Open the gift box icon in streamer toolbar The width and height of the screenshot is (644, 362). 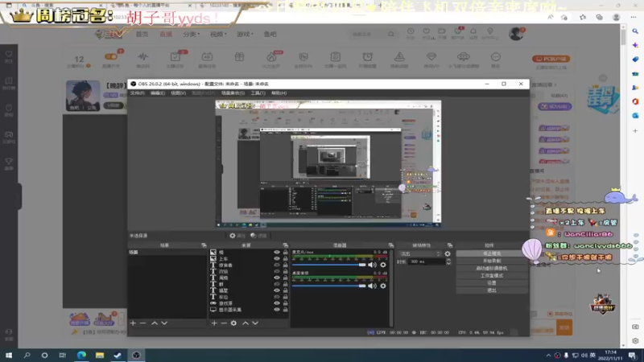[239, 57]
